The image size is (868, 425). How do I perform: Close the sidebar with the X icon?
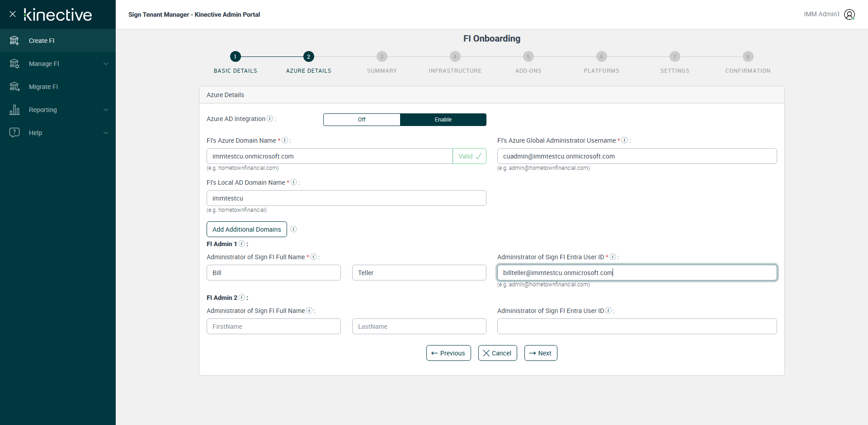[13, 14]
